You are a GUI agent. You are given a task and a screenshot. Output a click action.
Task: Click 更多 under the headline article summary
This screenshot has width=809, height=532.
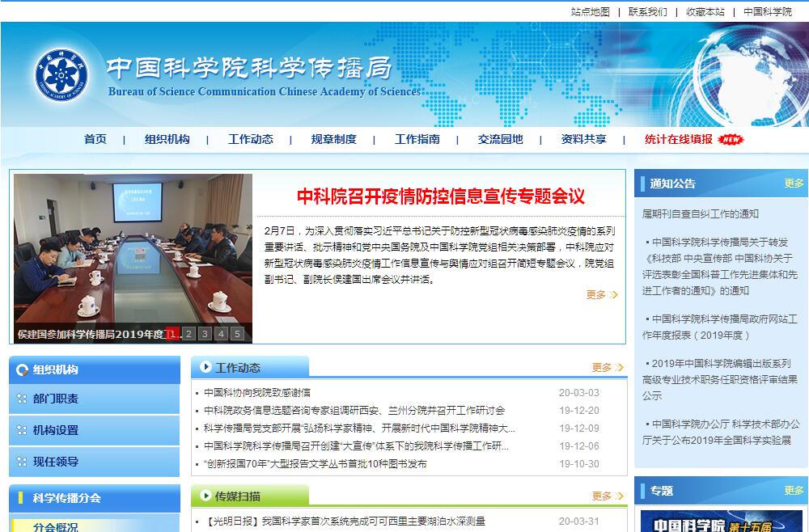(x=602, y=295)
